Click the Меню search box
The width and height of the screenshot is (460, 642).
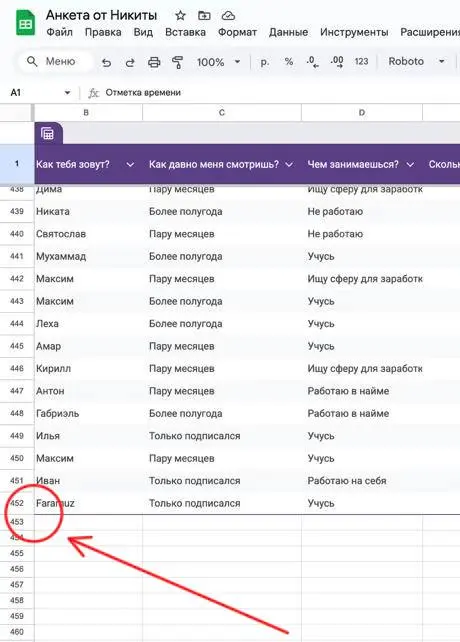(x=55, y=61)
